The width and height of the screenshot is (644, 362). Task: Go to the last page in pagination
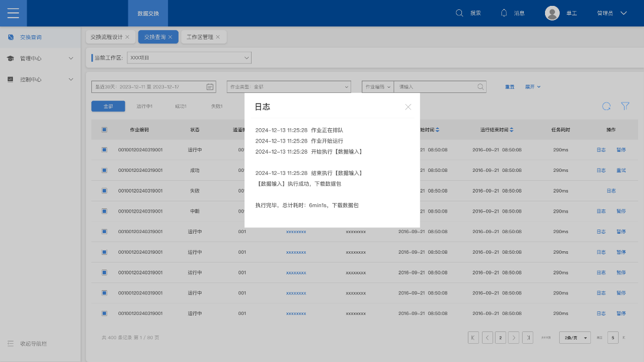(528, 337)
